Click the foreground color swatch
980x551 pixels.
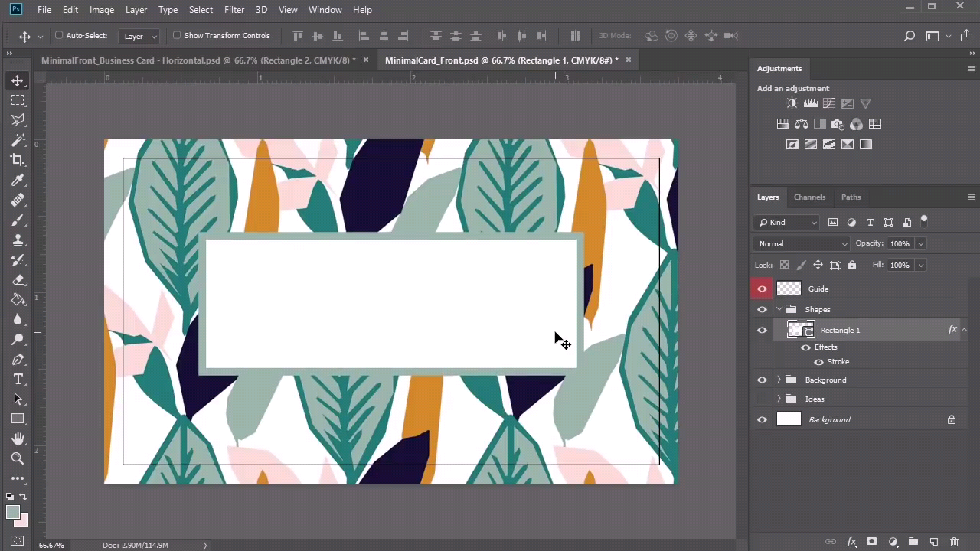click(12, 513)
